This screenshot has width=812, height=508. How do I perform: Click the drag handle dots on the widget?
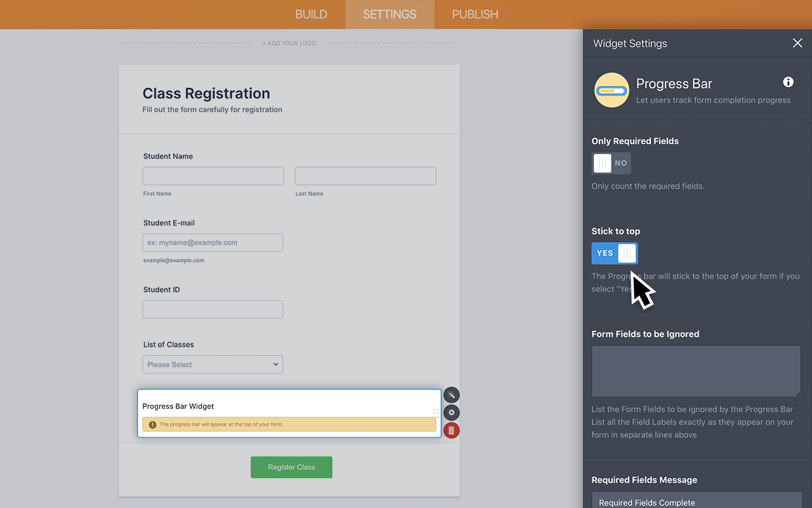click(x=436, y=413)
